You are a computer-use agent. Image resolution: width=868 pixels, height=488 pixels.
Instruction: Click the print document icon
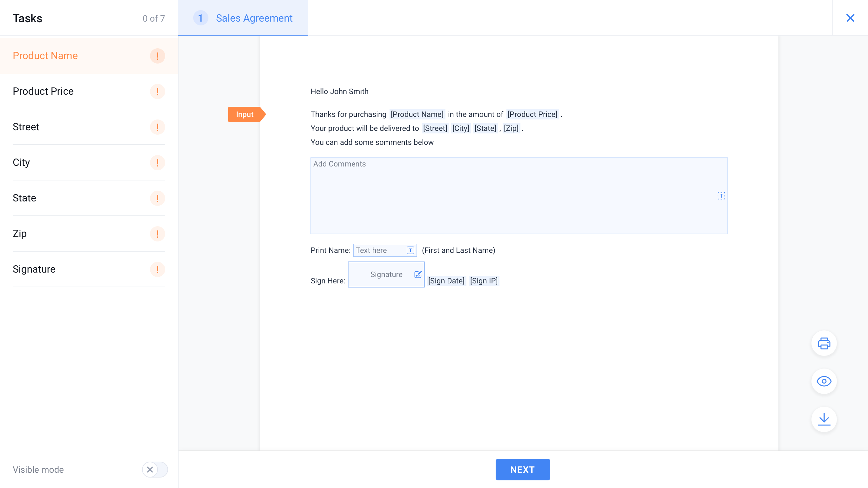(824, 343)
